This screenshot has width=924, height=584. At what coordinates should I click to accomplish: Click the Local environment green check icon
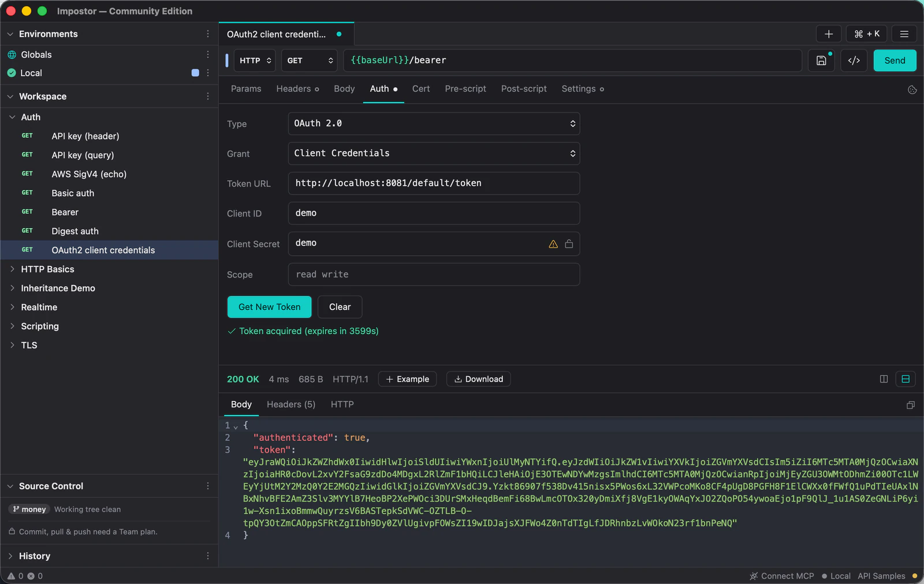(12, 73)
